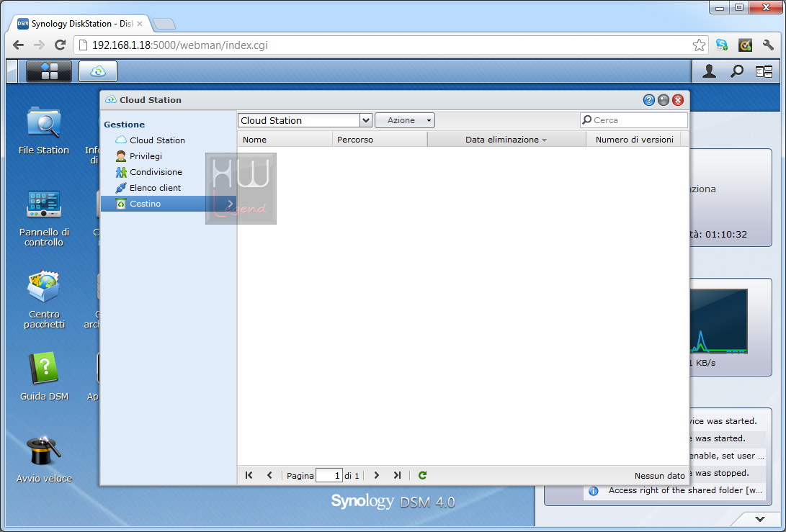
Task: Open a new browser tab
Action: 164,24
